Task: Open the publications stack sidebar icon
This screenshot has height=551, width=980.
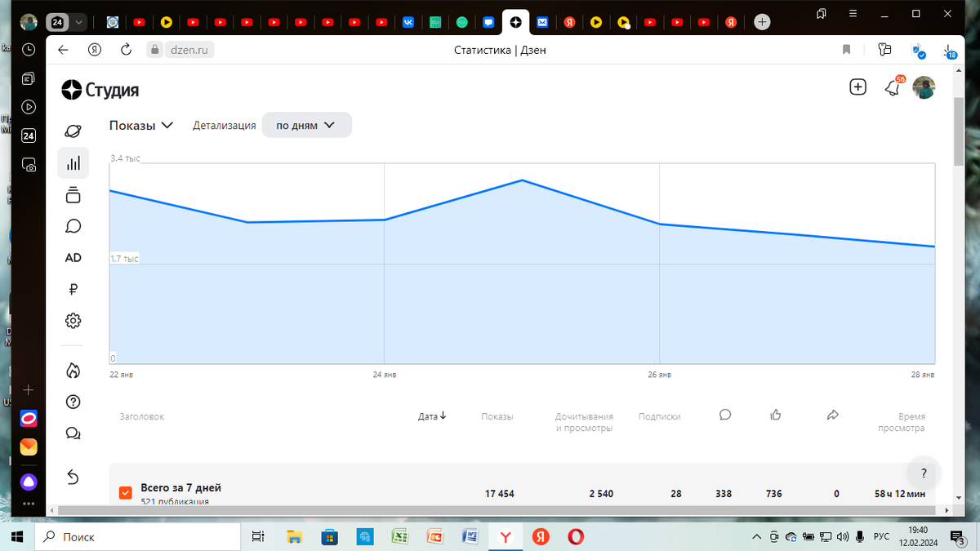Action: click(x=73, y=194)
